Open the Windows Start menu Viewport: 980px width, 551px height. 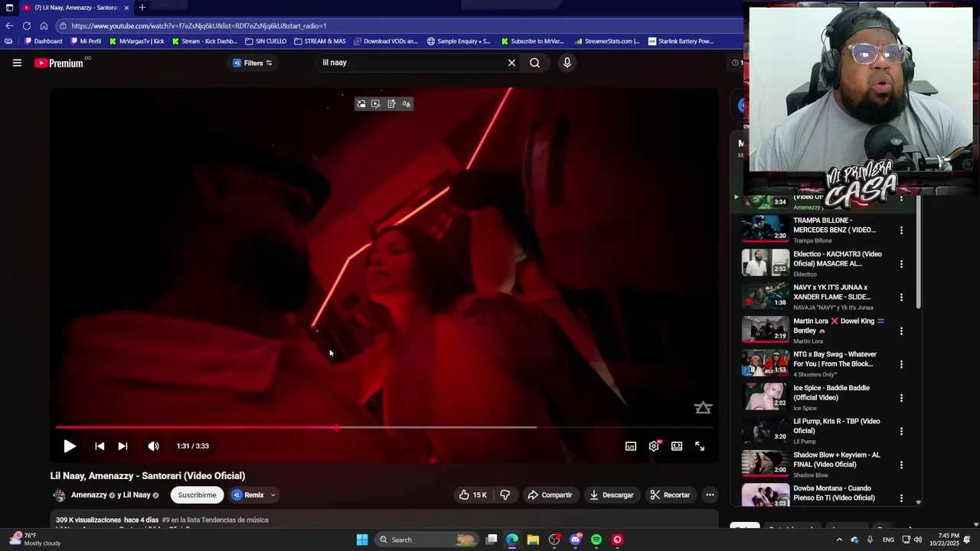pos(362,540)
